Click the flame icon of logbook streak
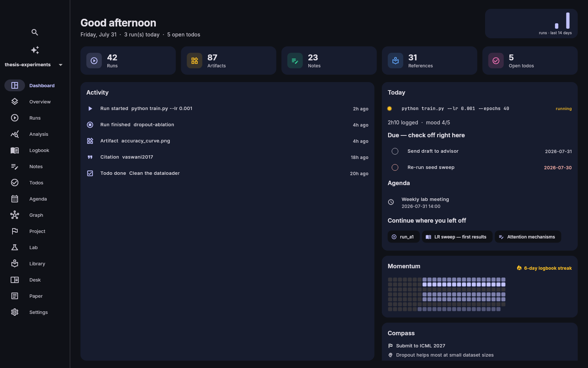The height and width of the screenshot is (368, 588). (519, 268)
